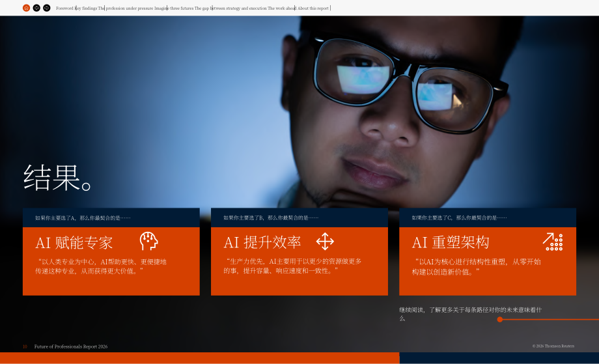Click the © 2026 Thomson Reuters text
This screenshot has height=364, width=599.
[553, 346]
